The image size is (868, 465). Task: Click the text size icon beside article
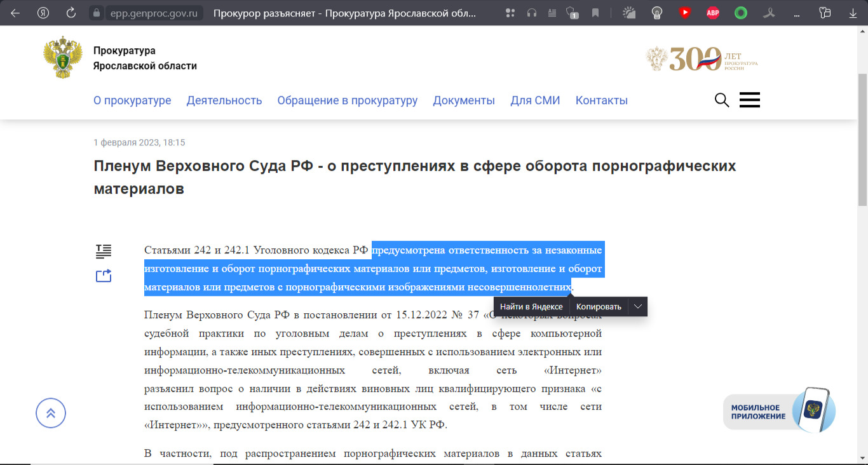[104, 252]
